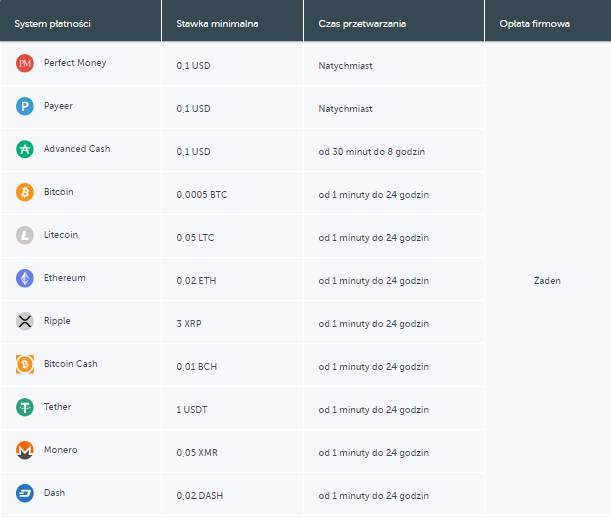This screenshot has width=611, height=517.
Task: Click the Ripple logo icon
Action: tap(25, 322)
